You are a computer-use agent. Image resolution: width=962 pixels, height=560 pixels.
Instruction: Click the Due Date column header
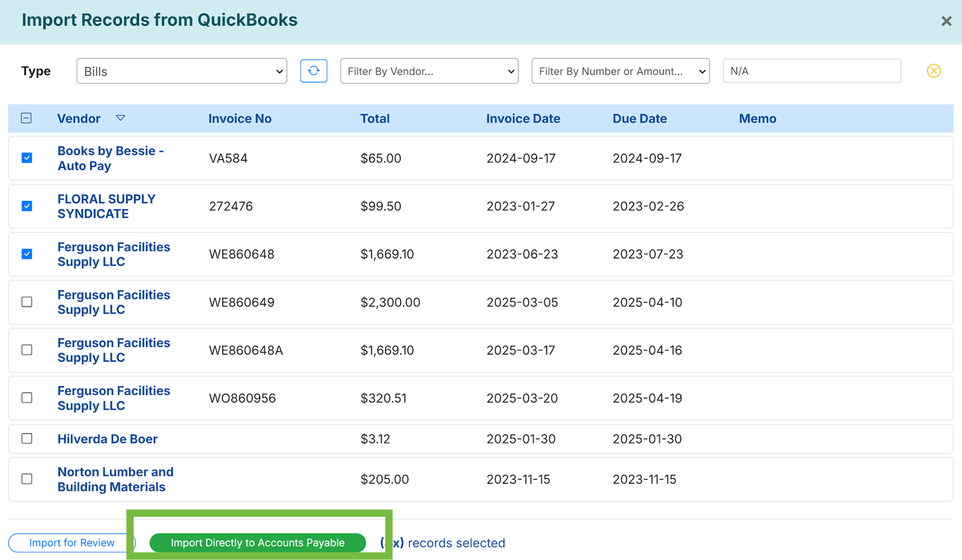pyautogui.click(x=640, y=118)
